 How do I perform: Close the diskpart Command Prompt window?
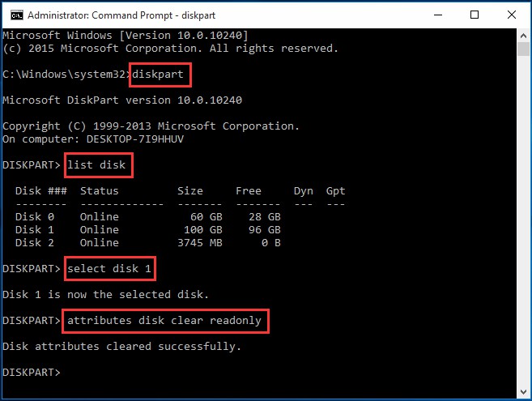point(511,15)
